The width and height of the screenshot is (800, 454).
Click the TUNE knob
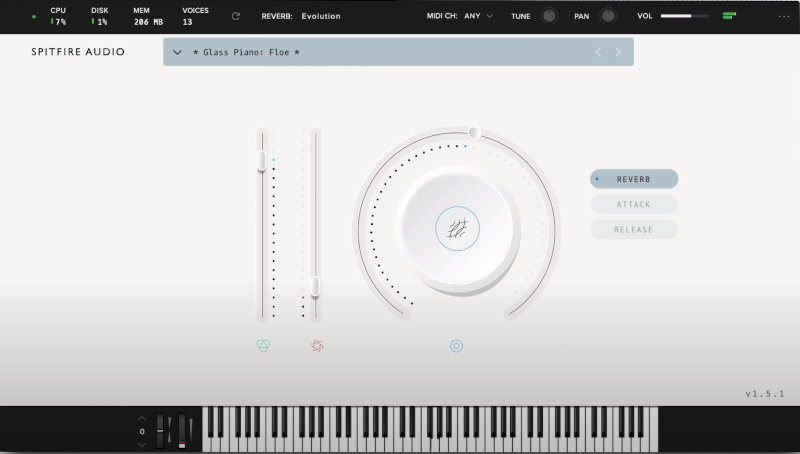point(549,16)
